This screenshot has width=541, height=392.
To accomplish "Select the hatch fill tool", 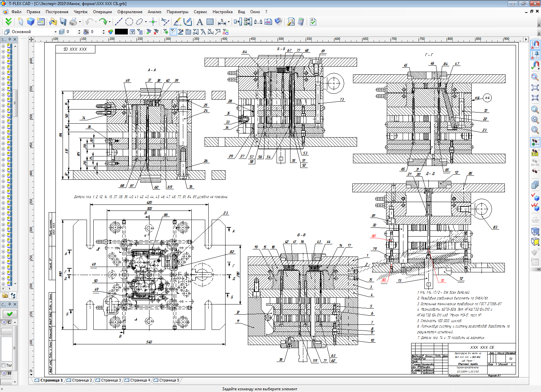I will pyautogui.click(x=210, y=22).
